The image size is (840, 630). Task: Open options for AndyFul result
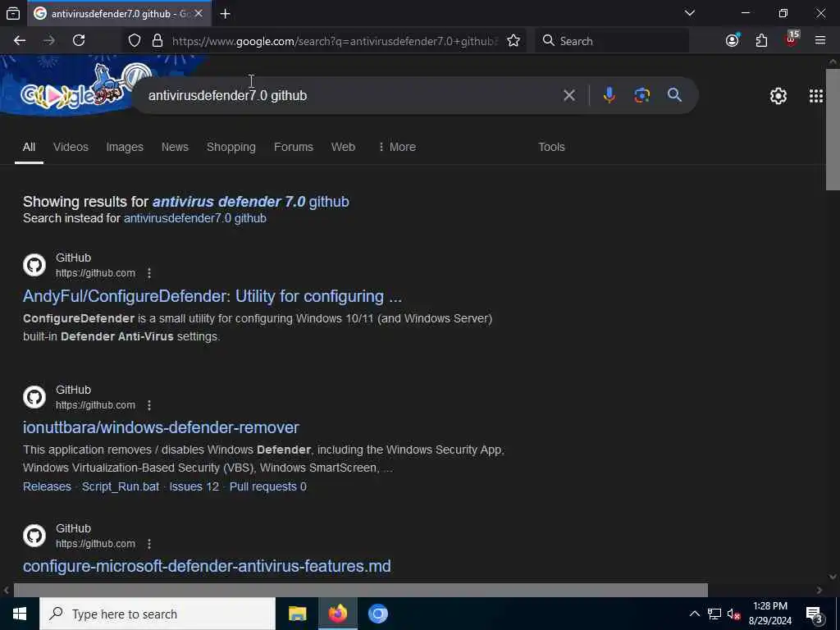[x=149, y=273]
